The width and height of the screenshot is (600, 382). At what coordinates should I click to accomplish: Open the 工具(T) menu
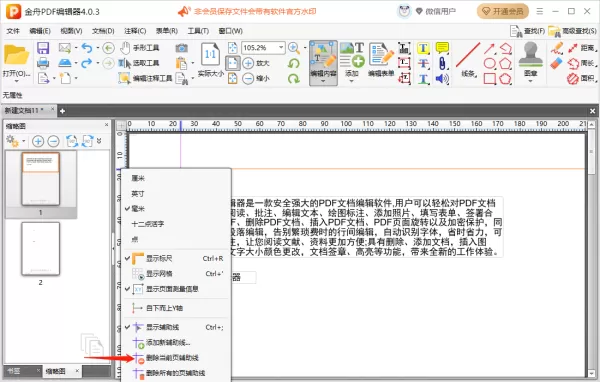[198, 31]
